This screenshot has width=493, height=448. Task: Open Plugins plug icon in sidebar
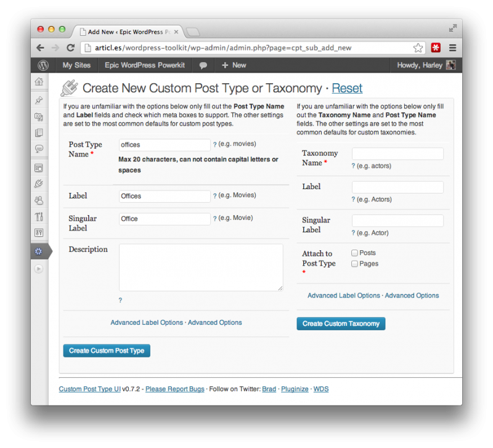[x=39, y=184]
